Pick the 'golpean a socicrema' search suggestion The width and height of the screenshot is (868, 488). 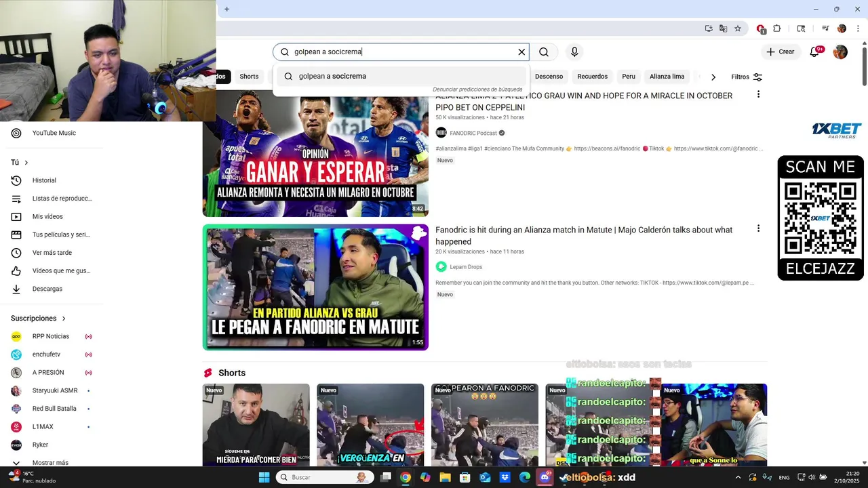click(400, 76)
